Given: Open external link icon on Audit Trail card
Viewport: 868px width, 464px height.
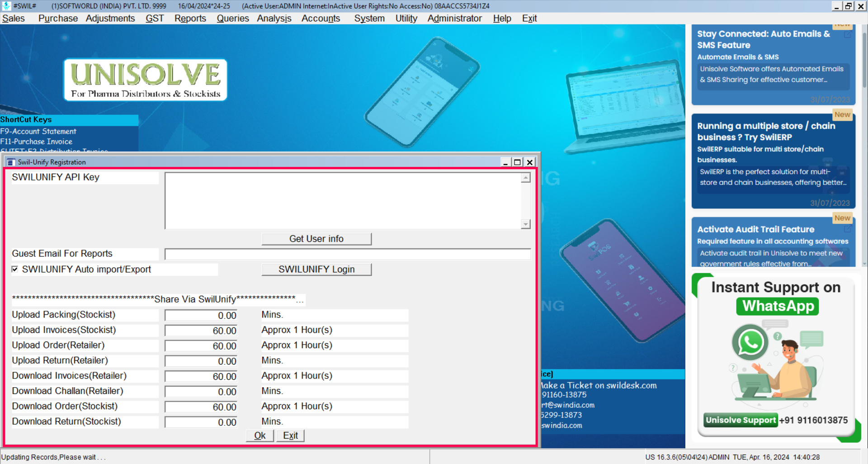Looking at the screenshot, I should [x=848, y=229].
